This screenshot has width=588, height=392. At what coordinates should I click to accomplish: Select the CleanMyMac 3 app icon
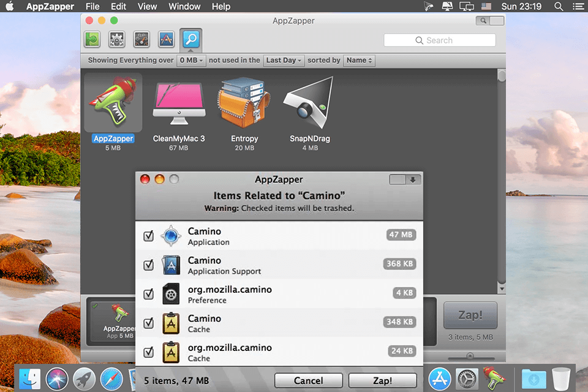(x=179, y=104)
